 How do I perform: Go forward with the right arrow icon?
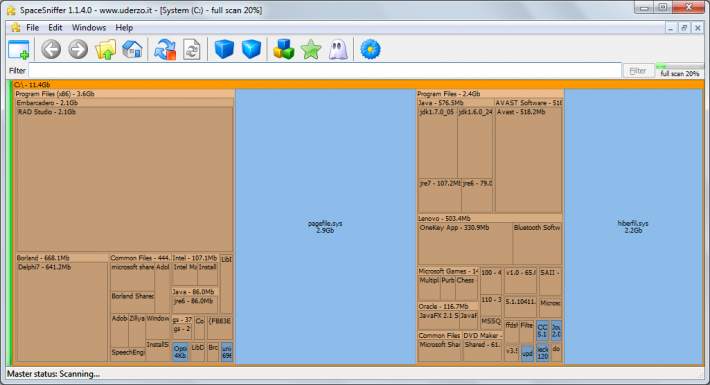[x=78, y=49]
